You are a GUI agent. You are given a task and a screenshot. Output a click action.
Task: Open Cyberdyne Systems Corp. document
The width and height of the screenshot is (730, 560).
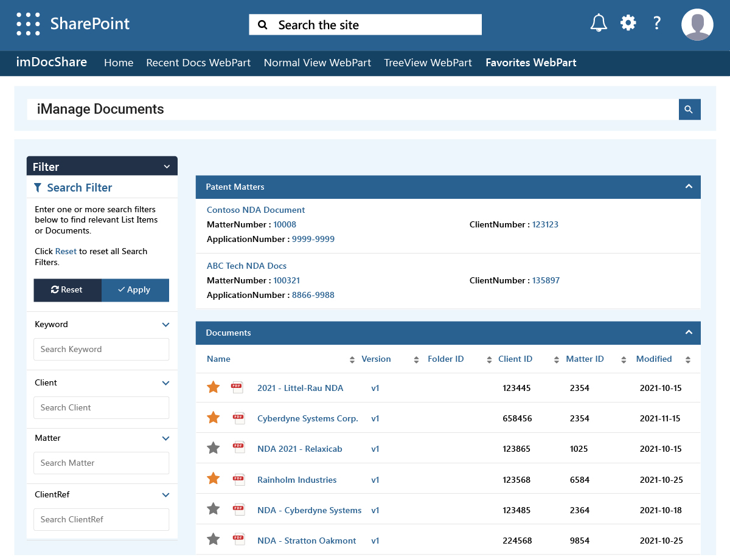point(308,418)
